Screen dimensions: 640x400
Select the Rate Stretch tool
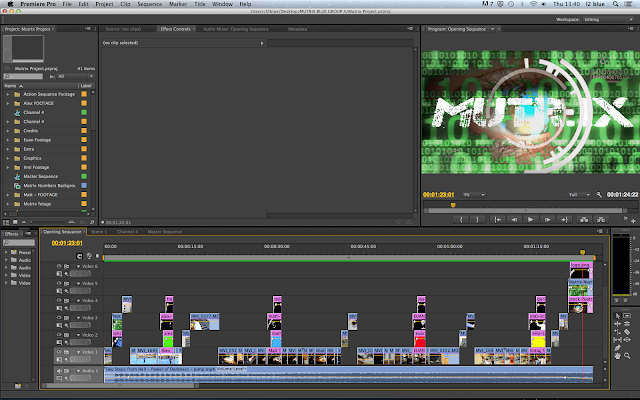[618, 332]
